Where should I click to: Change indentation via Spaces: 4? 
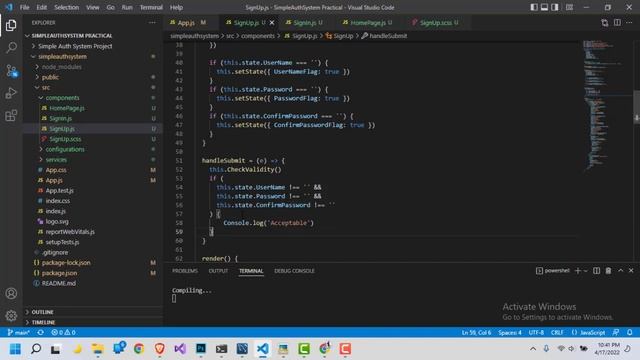pos(510,332)
